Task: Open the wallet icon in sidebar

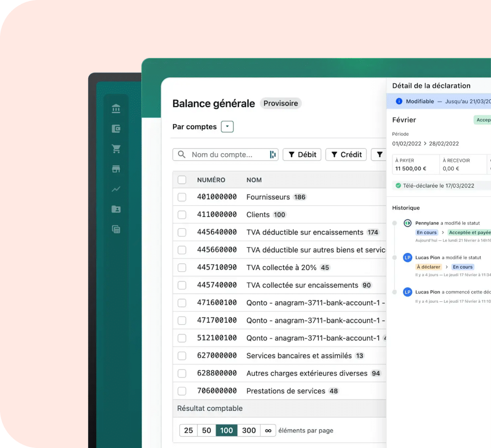Action: point(116,128)
